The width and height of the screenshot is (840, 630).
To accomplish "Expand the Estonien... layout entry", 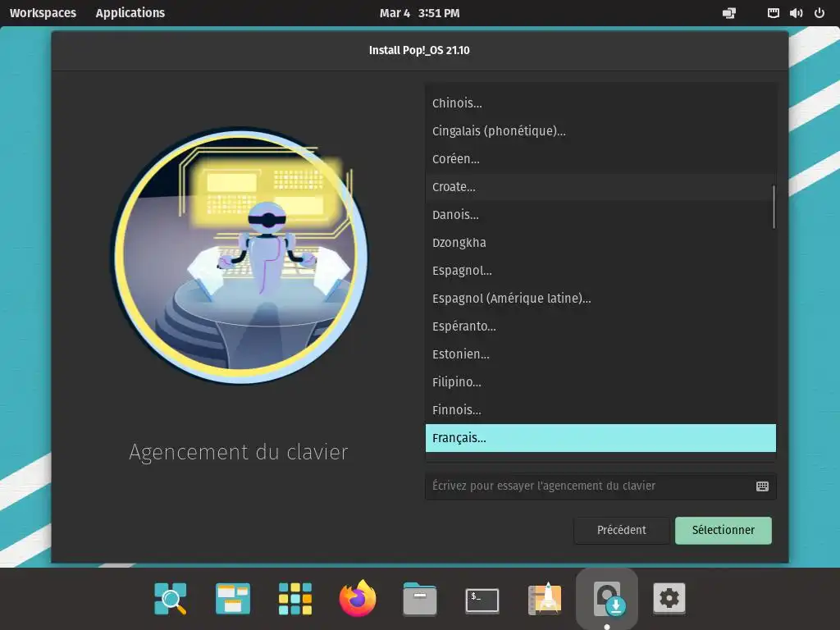I will click(600, 354).
